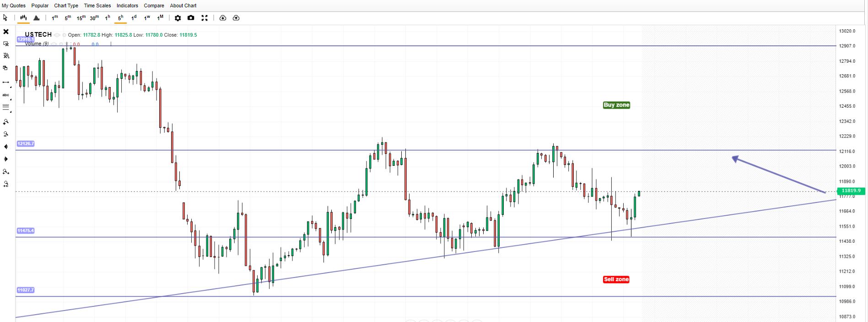Select the 1d time scale
Screen dimensions: 868x322
pyautogui.click(x=134, y=18)
